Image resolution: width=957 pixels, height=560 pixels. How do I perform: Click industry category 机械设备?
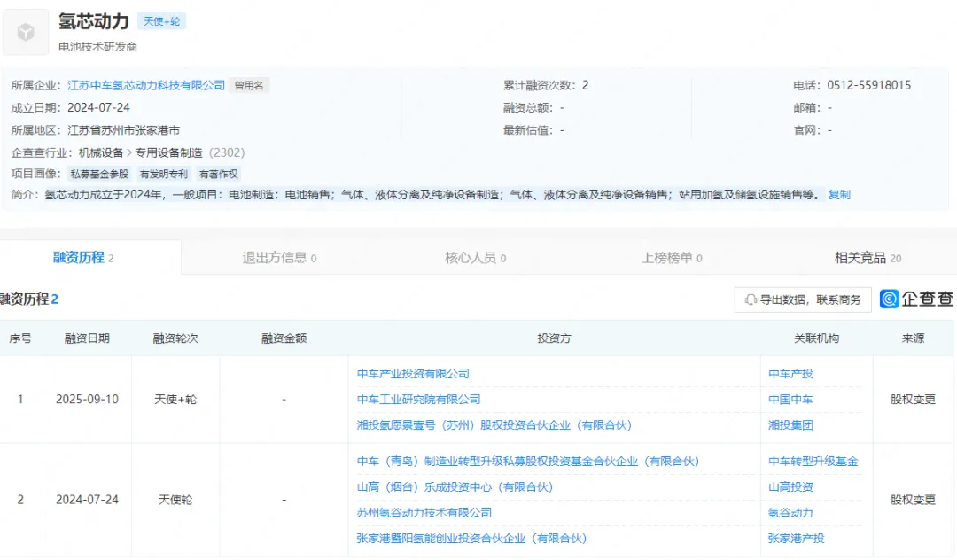[101, 152]
